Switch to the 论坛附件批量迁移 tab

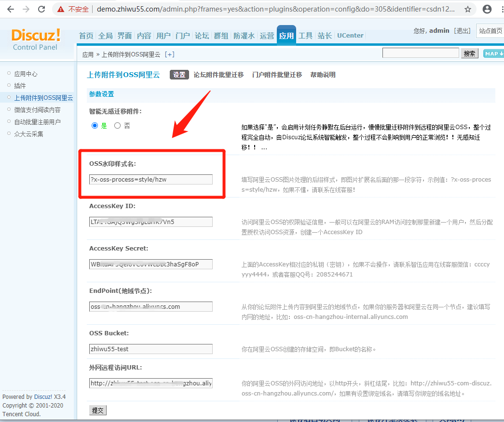click(x=218, y=75)
